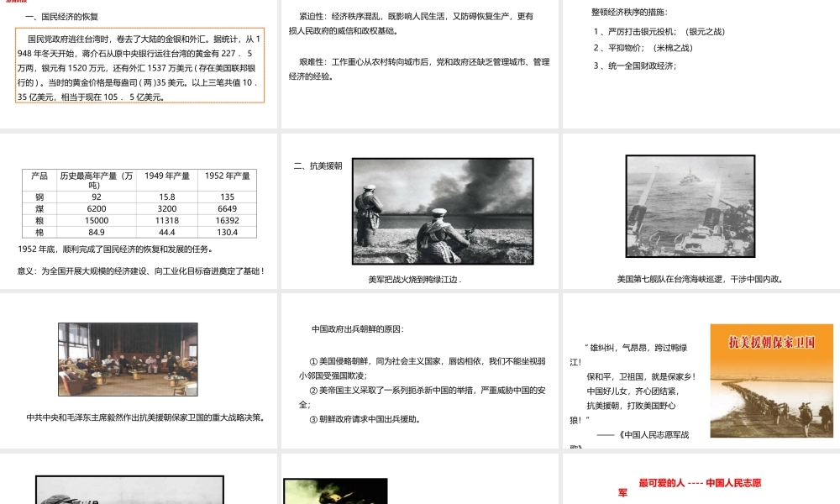Open the slide showing Mao's meeting room photo

click(139, 370)
